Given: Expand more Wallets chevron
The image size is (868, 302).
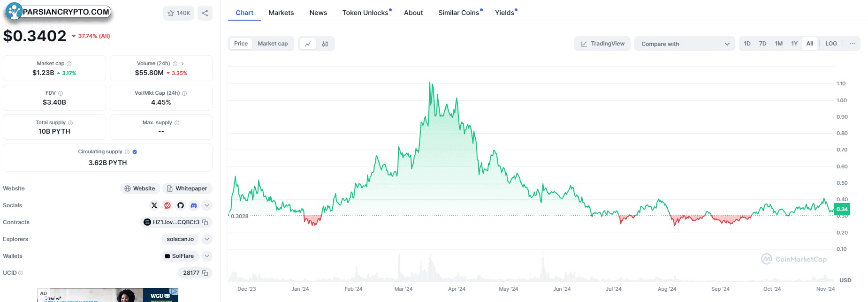Looking at the screenshot, I should (x=207, y=256).
